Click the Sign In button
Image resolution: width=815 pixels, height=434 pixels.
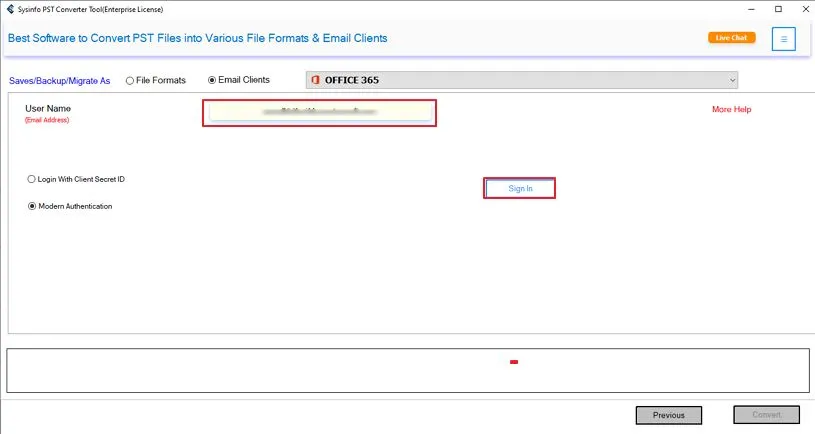pyautogui.click(x=520, y=188)
